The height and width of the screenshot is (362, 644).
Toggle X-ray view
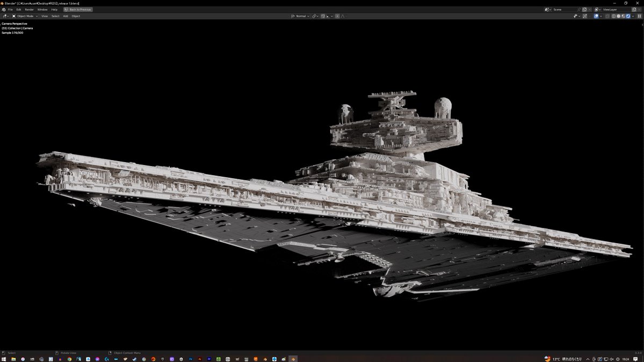click(607, 16)
